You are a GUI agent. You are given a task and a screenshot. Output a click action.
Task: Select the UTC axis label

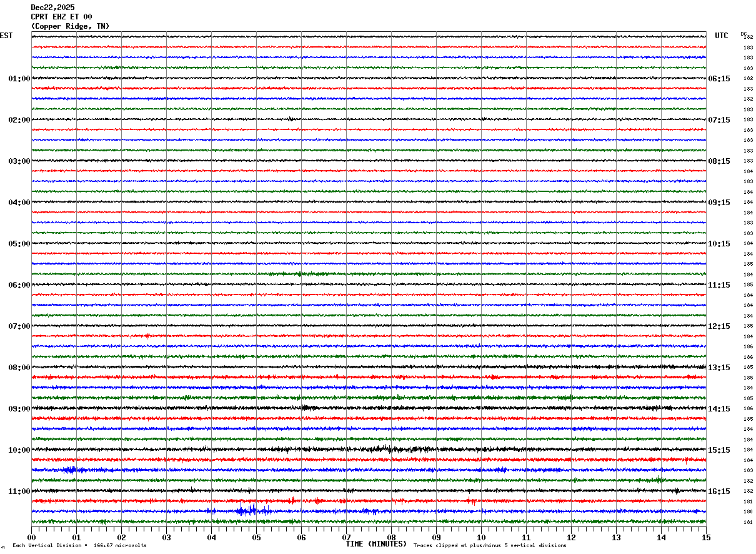click(722, 36)
